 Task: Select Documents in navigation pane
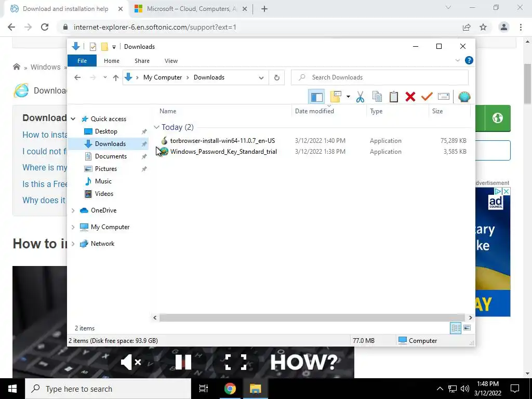[x=111, y=156]
